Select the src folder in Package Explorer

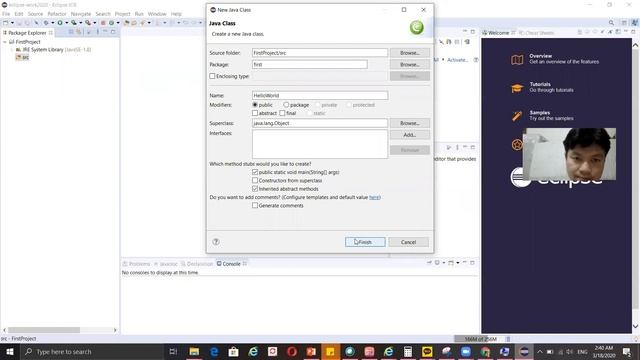(22, 58)
